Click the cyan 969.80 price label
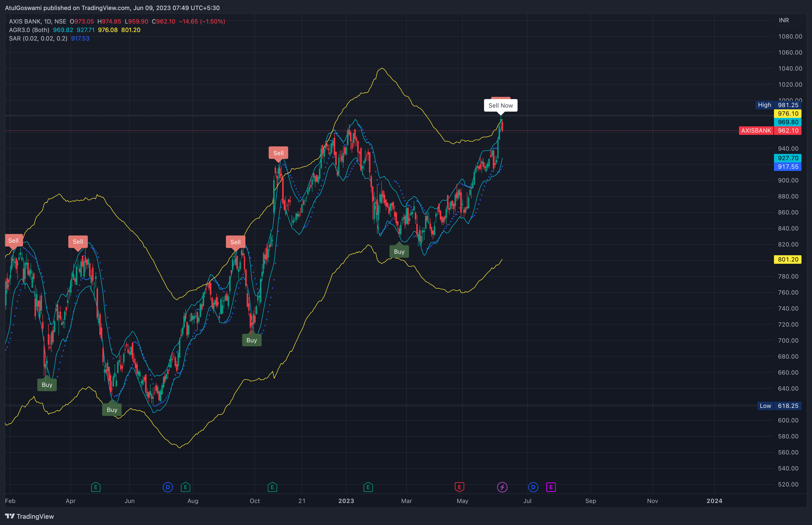 pyautogui.click(x=788, y=122)
